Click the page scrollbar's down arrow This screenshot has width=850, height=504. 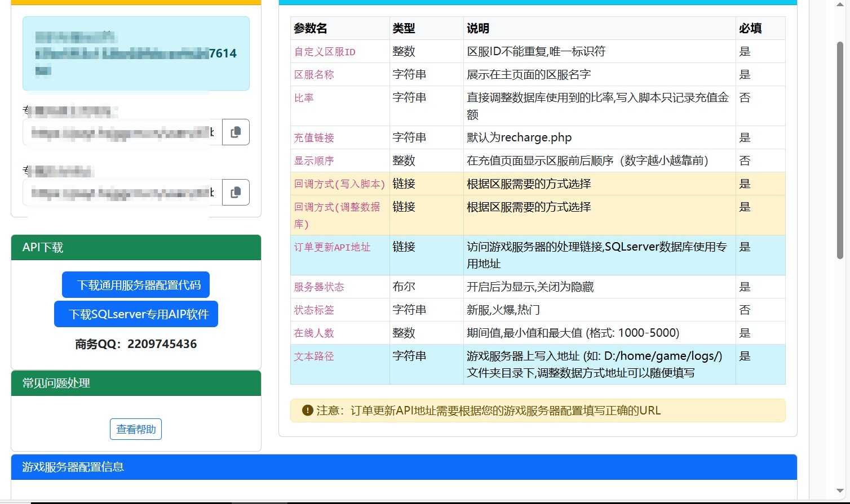click(840, 491)
